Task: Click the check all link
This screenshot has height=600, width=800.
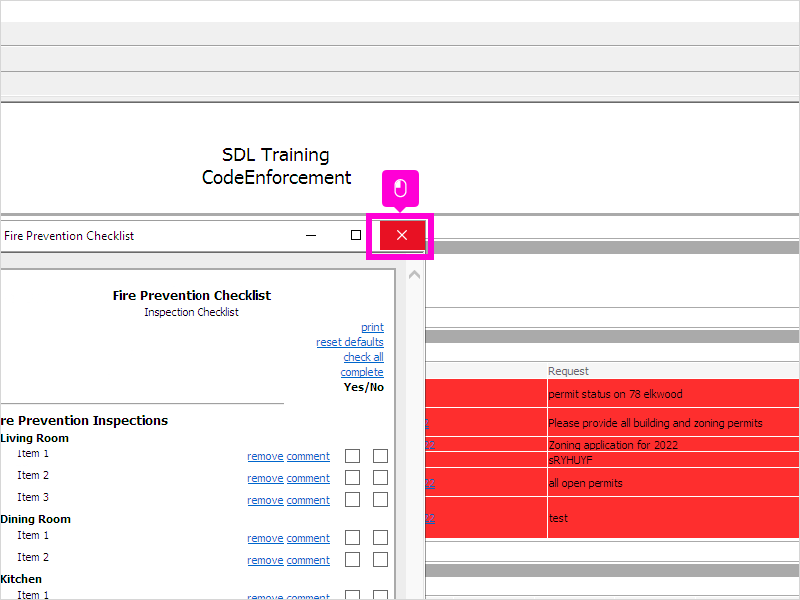Action: 363,357
